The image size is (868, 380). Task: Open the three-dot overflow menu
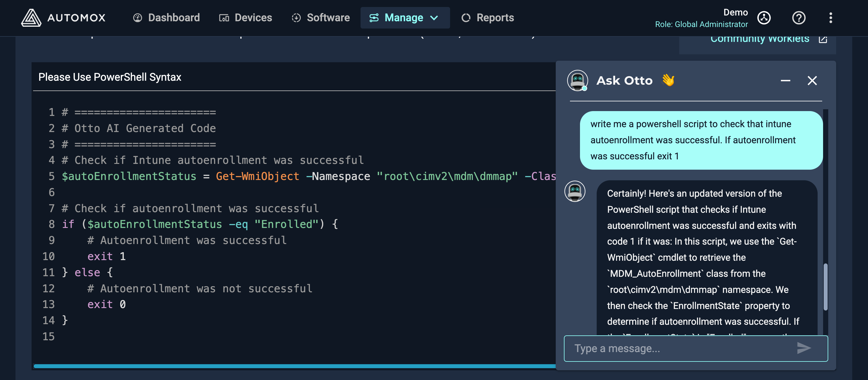[x=830, y=18]
